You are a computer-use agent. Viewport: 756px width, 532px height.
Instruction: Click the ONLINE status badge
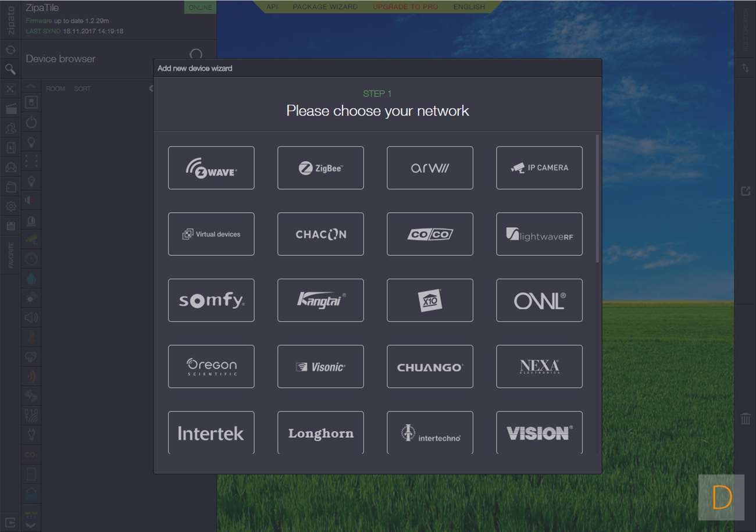pos(201,8)
